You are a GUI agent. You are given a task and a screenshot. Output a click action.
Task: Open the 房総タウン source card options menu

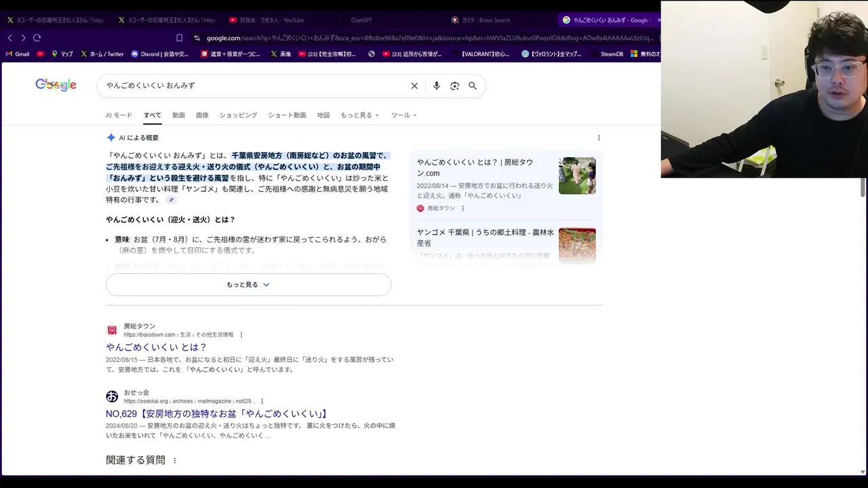[x=463, y=208]
